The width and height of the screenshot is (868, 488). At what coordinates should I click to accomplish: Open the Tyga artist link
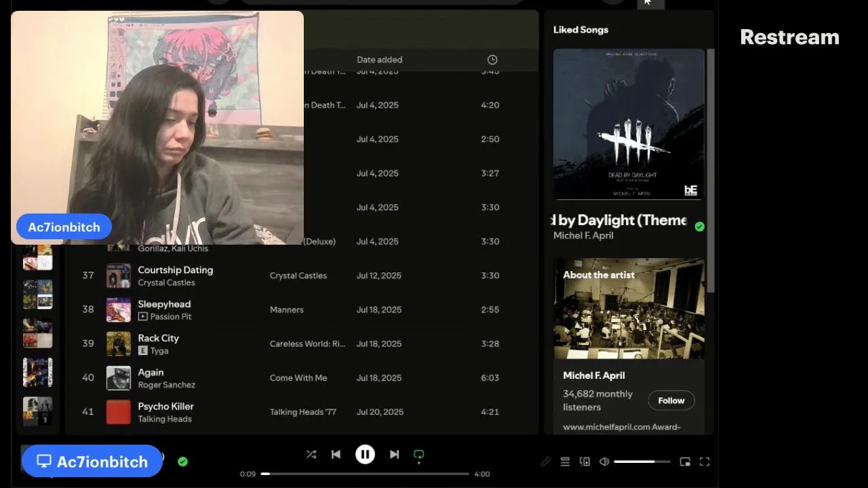tap(159, 351)
